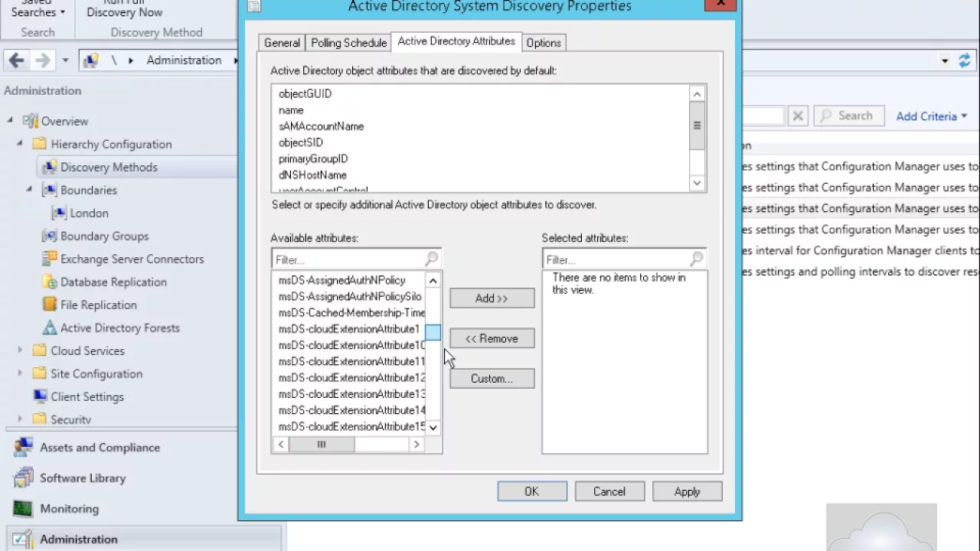Select msDS-Cached-Membership-Time attribute
Screen dimensions: 980x551
[x=352, y=313]
